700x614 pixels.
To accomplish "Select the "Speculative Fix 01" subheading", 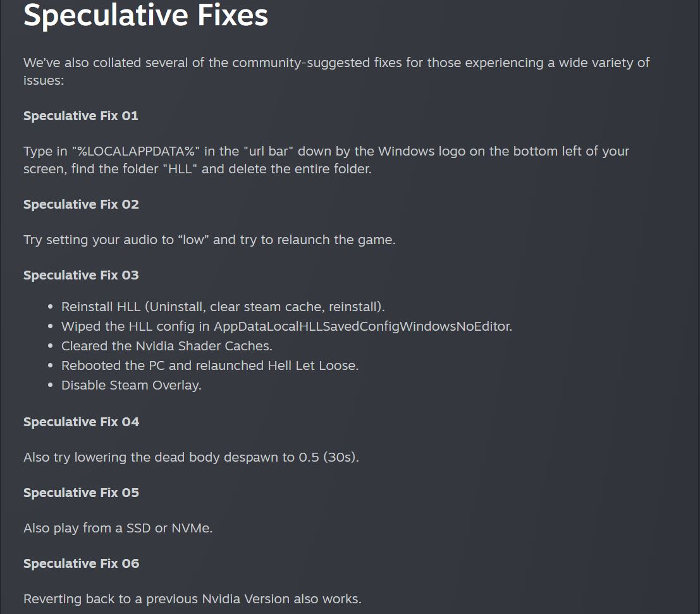I will pos(80,116).
